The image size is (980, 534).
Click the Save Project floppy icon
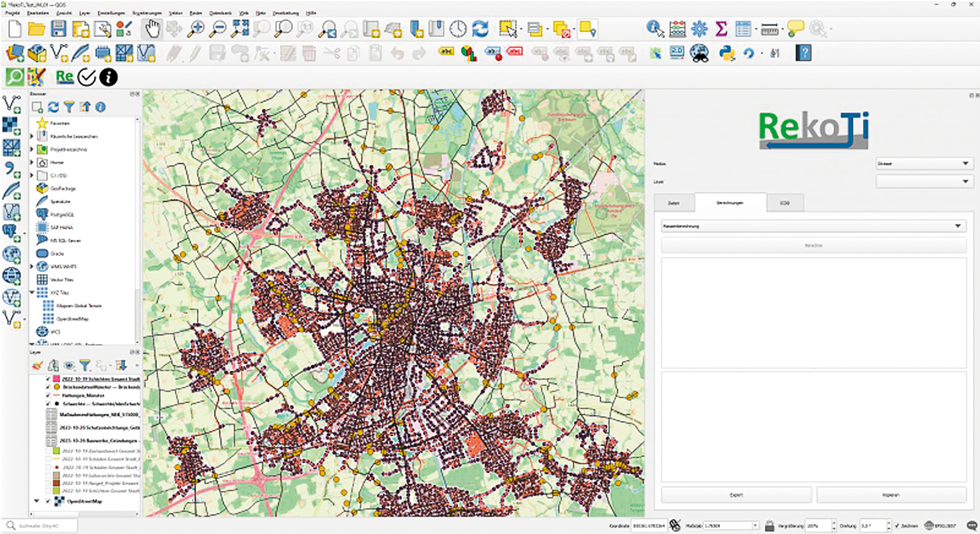(59, 29)
